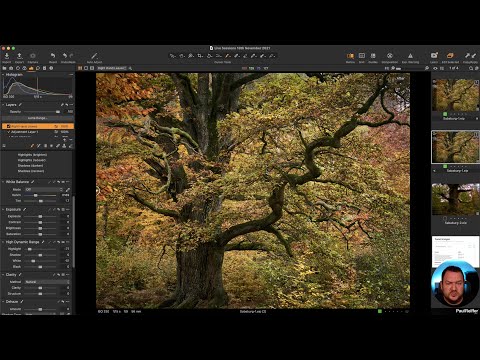Collapse the High Dynamic Range panel
The width and height of the screenshot is (480, 360).
coord(3,242)
